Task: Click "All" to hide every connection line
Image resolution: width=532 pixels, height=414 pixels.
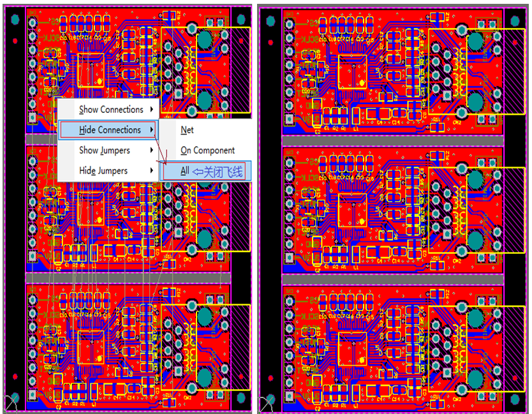Action: click(x=185, y=170)
